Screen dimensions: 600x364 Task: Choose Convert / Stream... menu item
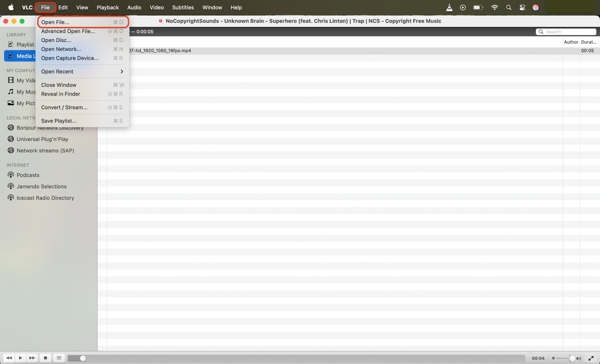point(82,107)
